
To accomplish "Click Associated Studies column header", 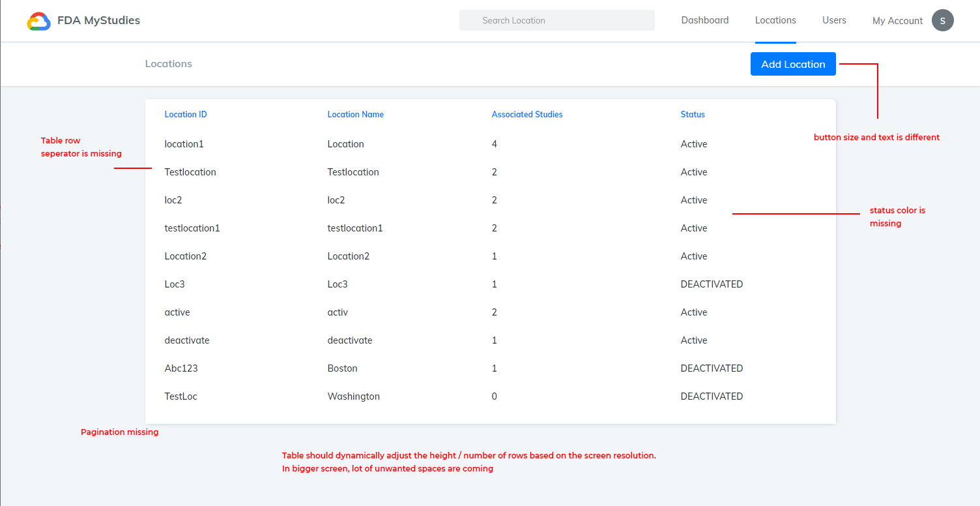I will pyautogui.click(x=527, y=114).
